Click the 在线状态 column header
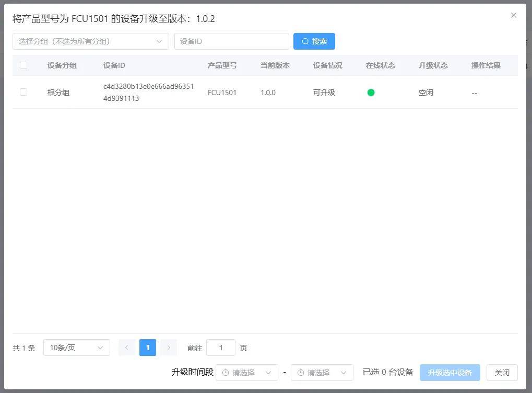 (x=381, y=65)
